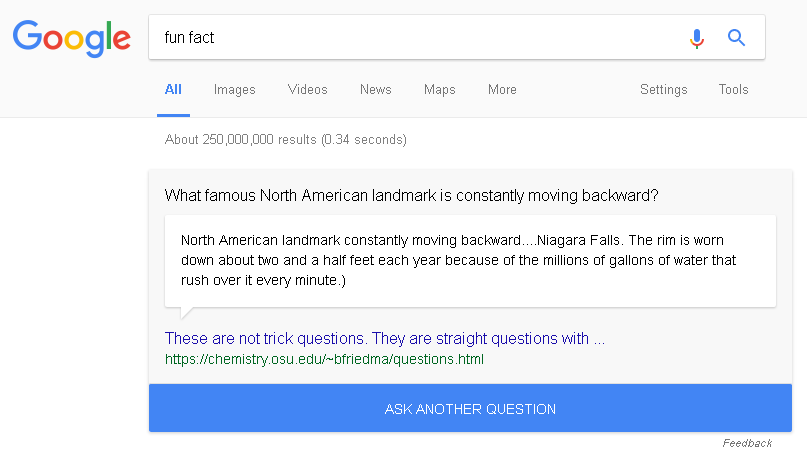
Task: Click the chemistry.osu.edu URL
Action: point(324,359)
